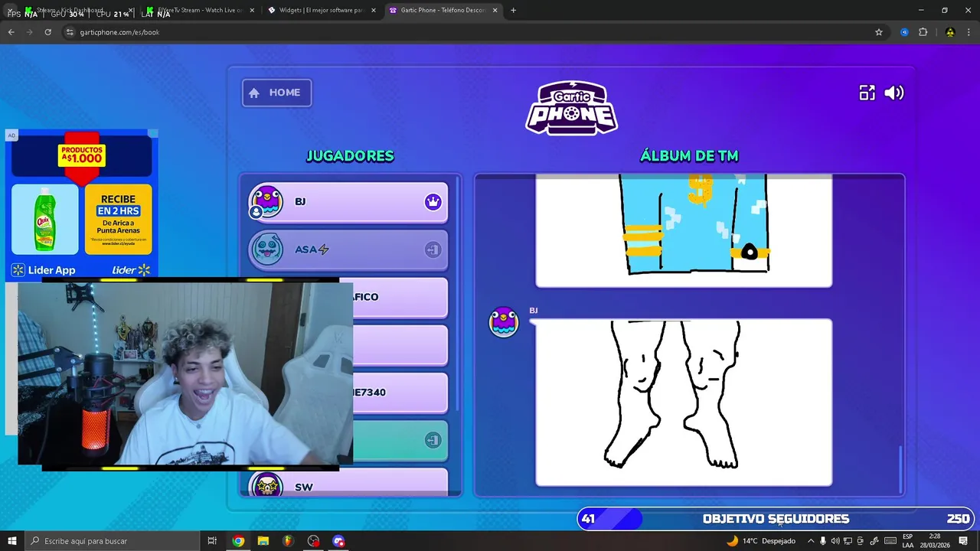
Task: Click the players list scrollbar
Action: pos(458,292)
